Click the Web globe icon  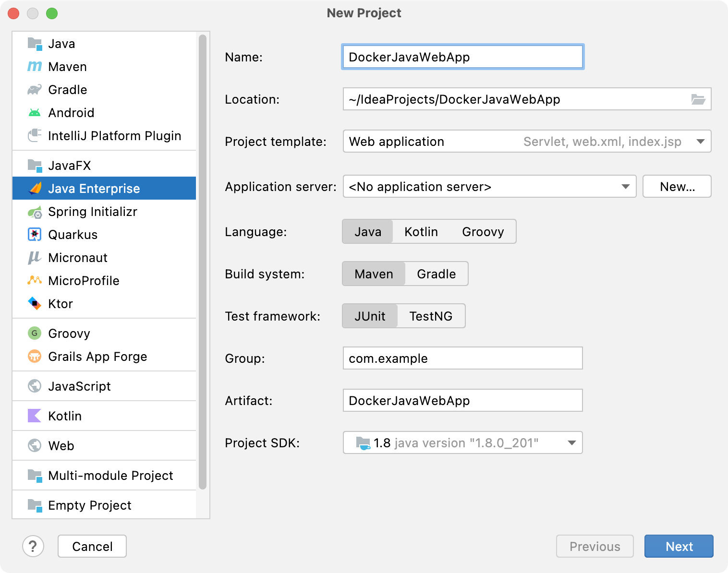coord(35,445)
